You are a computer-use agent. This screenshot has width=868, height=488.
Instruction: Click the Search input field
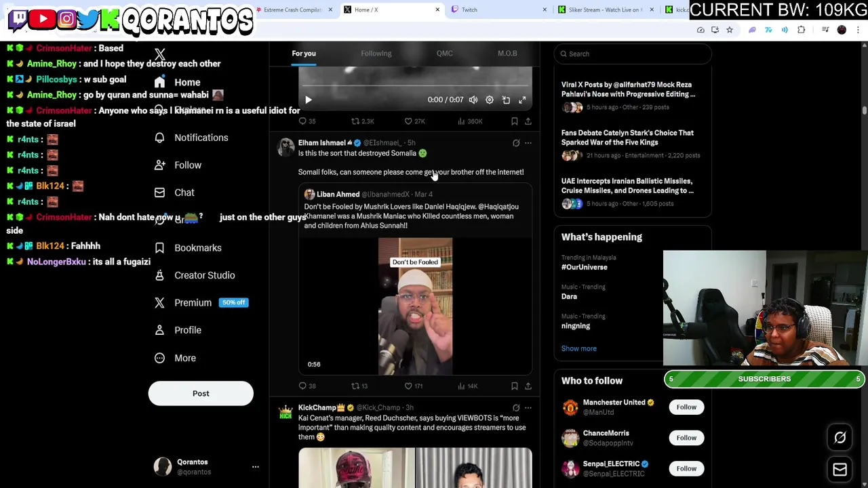point(632,54)
